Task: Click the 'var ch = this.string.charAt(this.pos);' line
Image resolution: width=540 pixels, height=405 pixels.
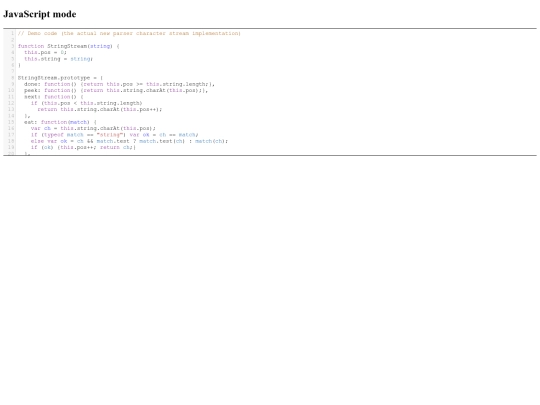Action: (93, 128)
